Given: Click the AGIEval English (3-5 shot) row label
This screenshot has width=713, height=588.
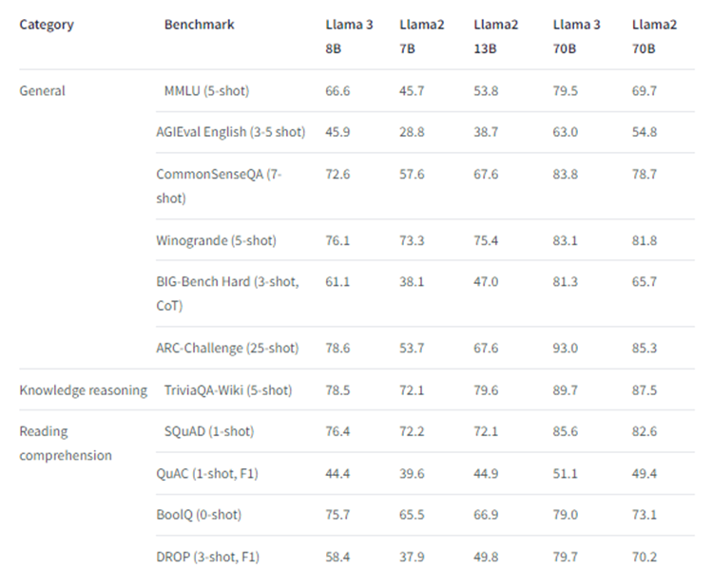Looking at the screenshot, I should pos(231,132).
